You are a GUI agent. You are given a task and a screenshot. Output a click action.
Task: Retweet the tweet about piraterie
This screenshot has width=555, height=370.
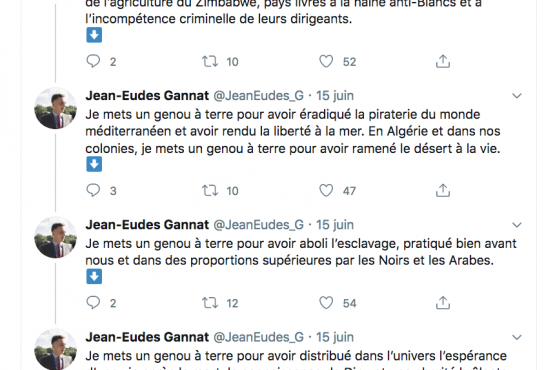[210, 190]
